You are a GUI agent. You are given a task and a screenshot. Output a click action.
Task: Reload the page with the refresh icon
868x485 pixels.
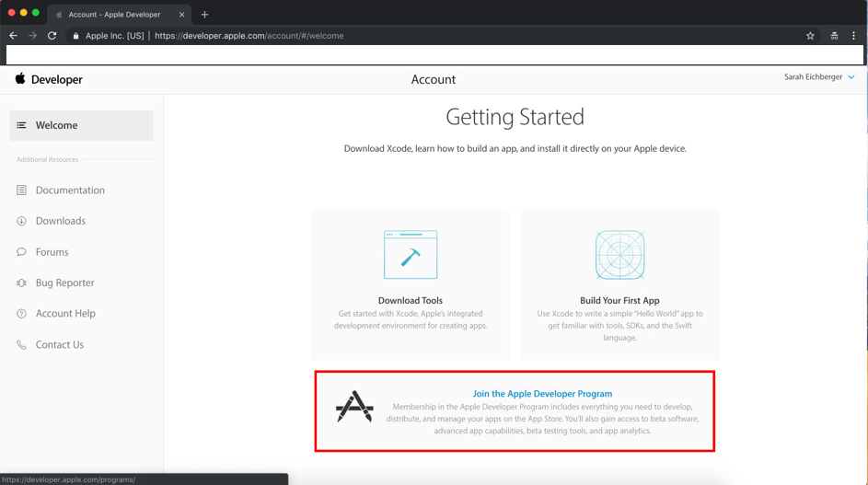(52, 36)
